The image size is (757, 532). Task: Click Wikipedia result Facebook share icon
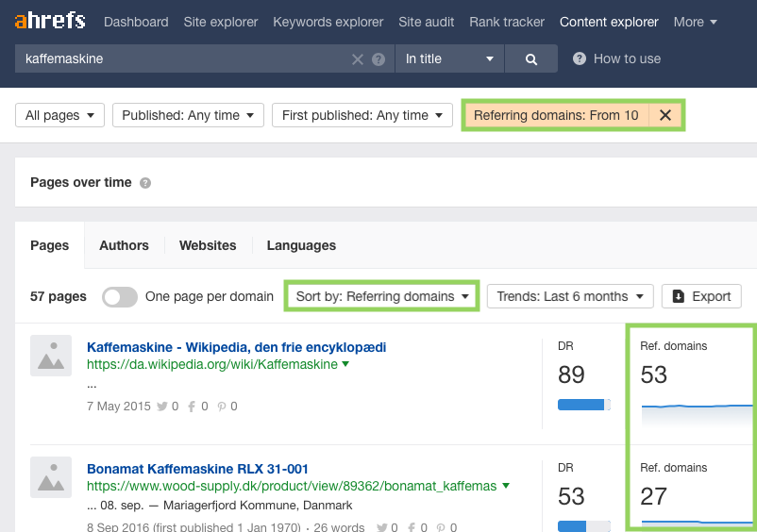click(192, 407)
